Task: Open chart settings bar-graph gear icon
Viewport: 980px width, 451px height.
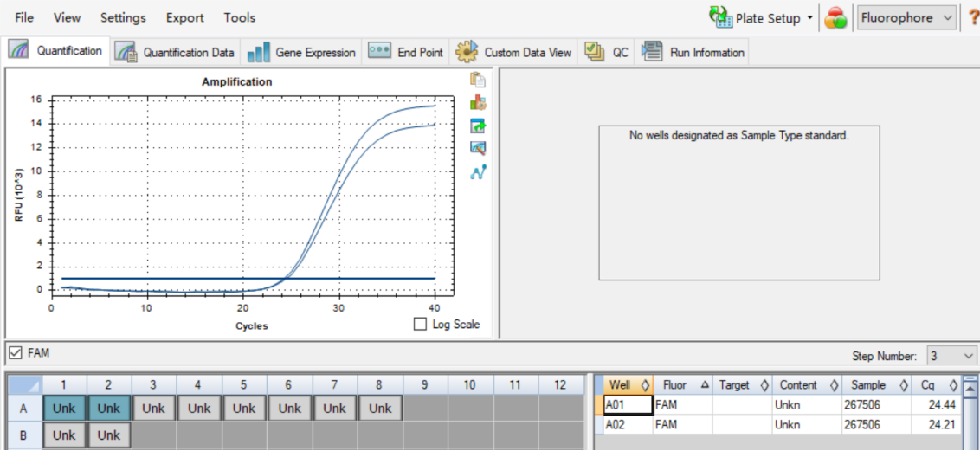Action: click(478, 102)
